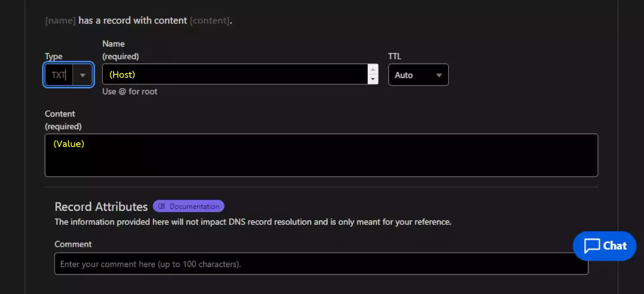Click the TTL label
Viewport: 644px width, 294px height.
click(x=395, y=56)
